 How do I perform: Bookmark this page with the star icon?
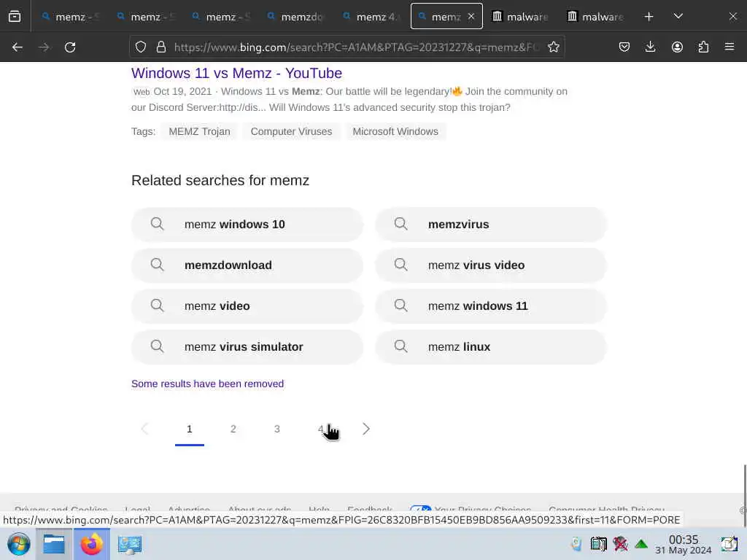[x=553, y=47]
